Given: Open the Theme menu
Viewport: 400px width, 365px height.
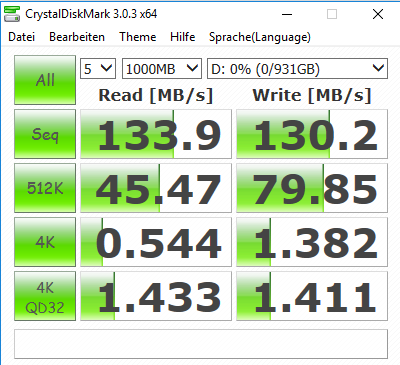Looking at the screenshot, I should pos(138,37).
